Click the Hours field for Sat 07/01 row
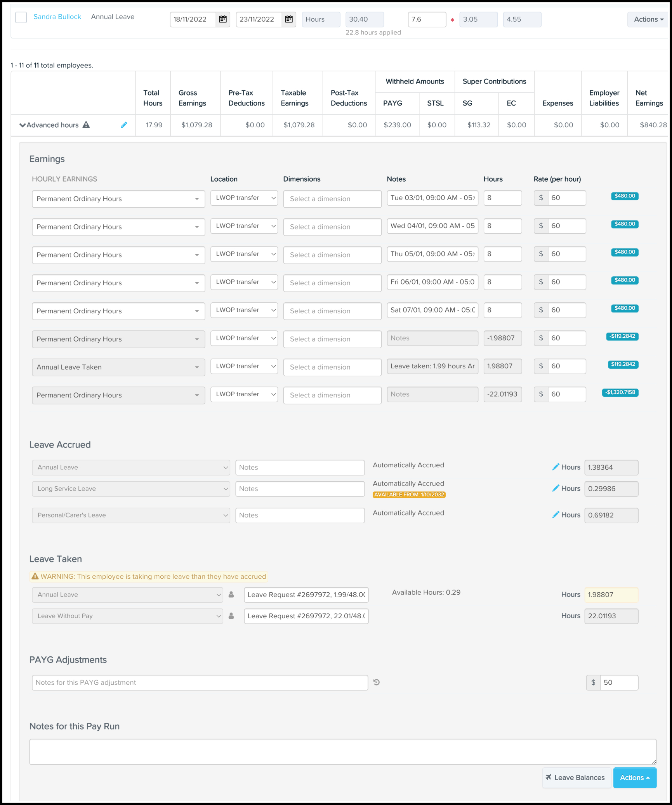Viewport: 672px width, 805px height. [503, 310]
